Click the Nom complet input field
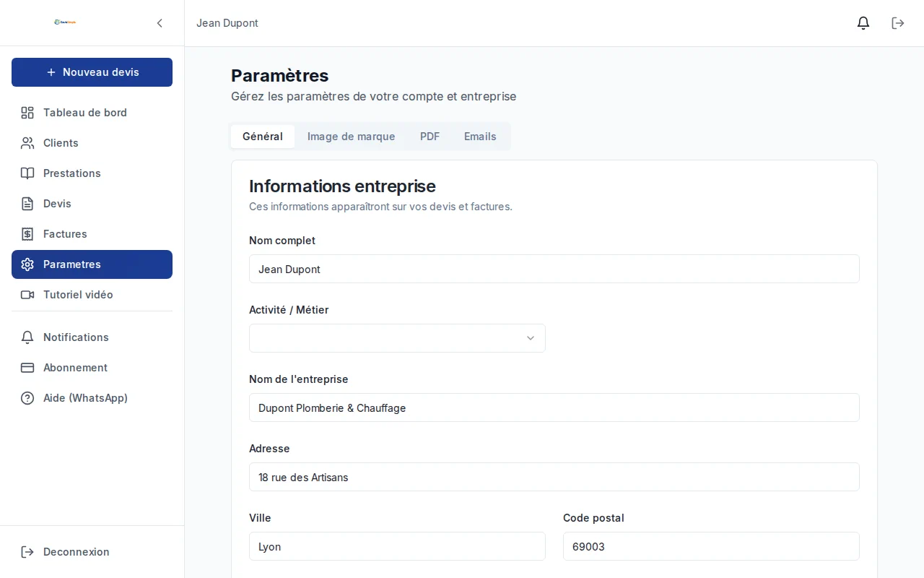Viewport: 924px width, 578px height. tap(554, 269)
